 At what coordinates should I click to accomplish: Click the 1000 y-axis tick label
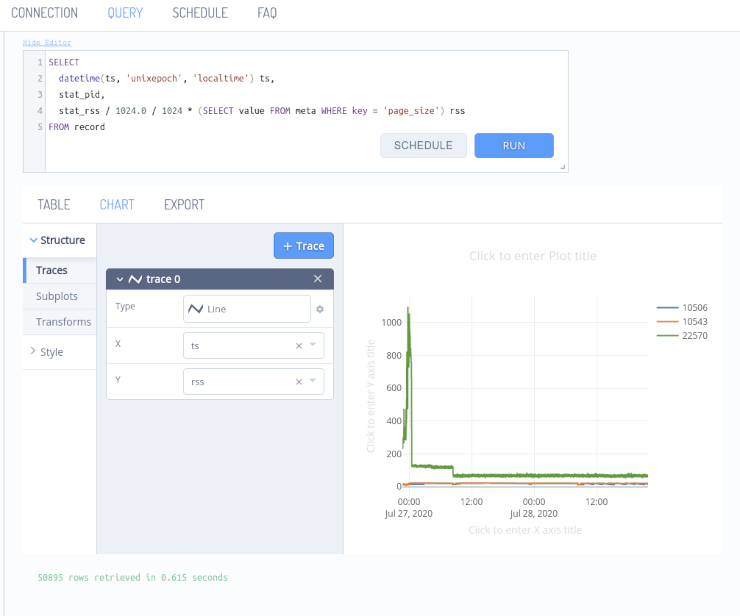tap(391, 322)
